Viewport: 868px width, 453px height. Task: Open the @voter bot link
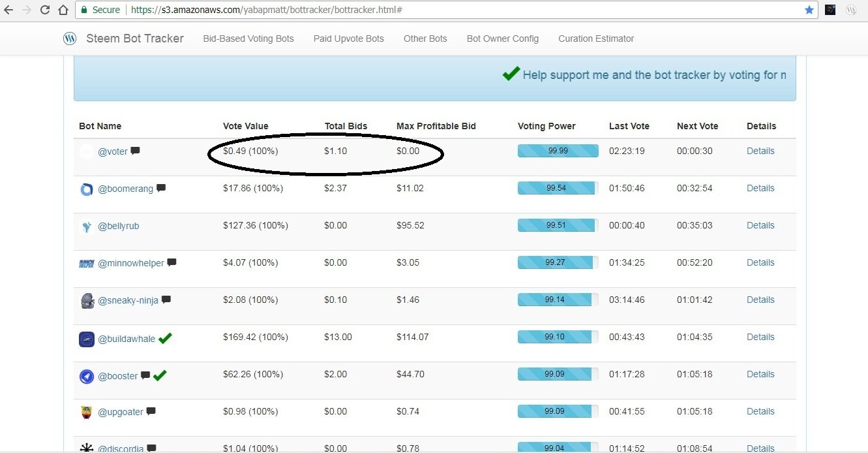tap(113, 151)
